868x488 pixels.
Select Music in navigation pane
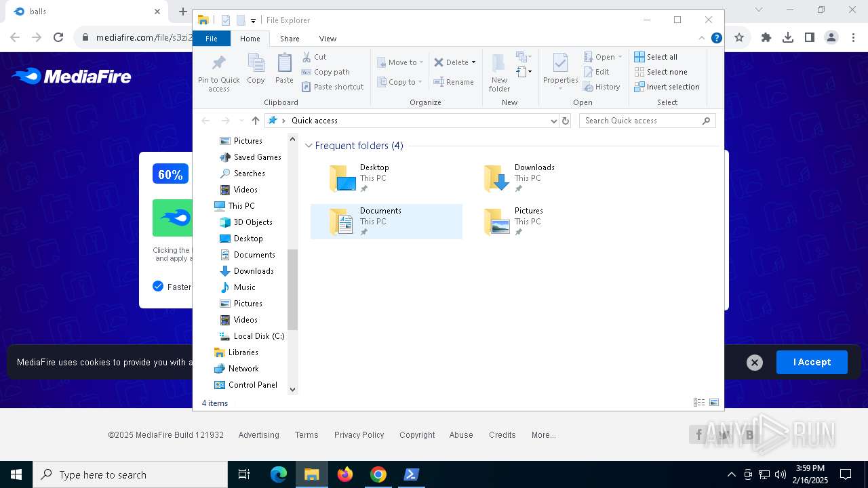237,287
